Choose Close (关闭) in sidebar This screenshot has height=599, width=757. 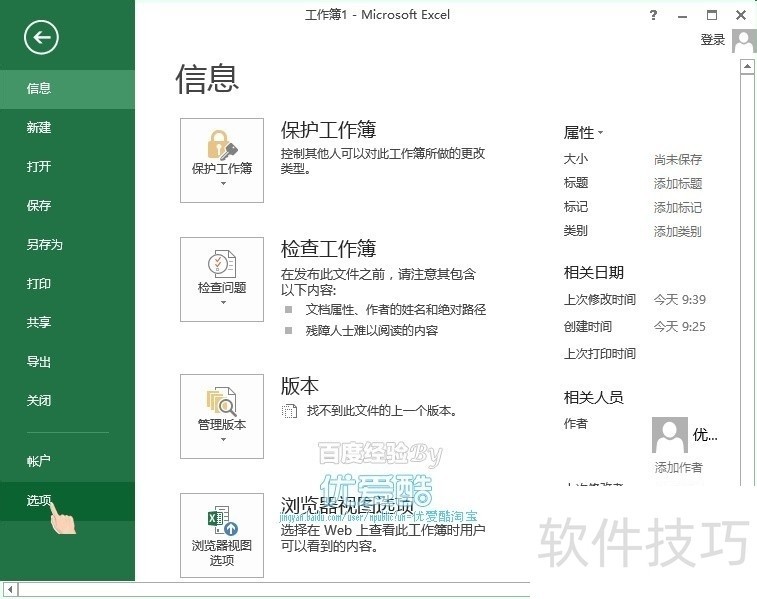[x=67, y=401]
